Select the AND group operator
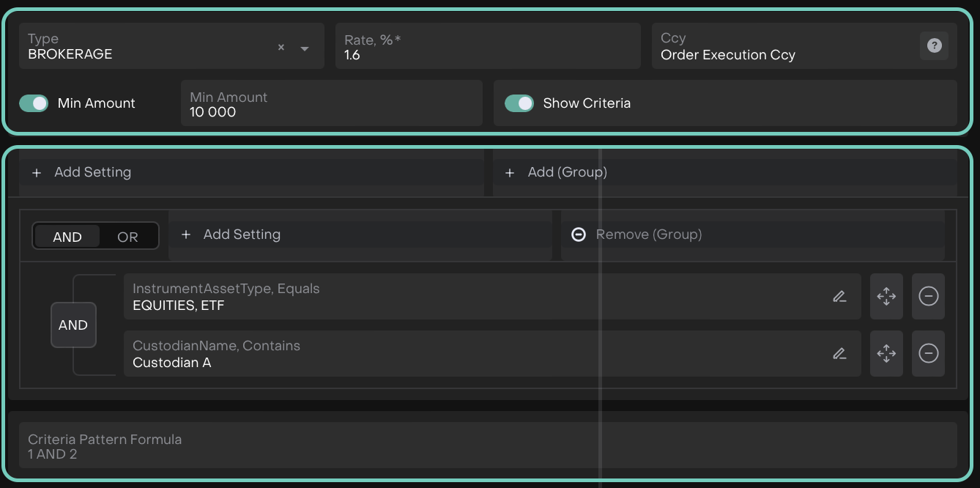Screen dimensions: 980x488 pyautogui.click(x=67, y=237)
